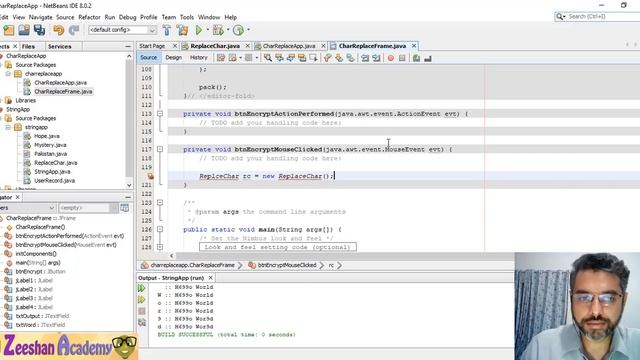Click the Rerun double-arrow icon in Output panel

142,288
